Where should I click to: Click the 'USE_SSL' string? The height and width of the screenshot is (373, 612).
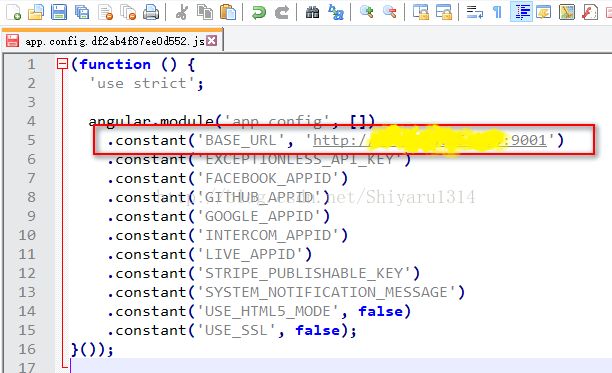click(237, 330)
